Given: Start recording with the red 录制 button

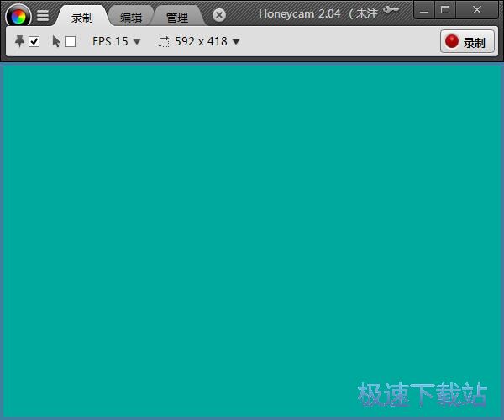Looking at the screenshot, I should pos(467,41).
